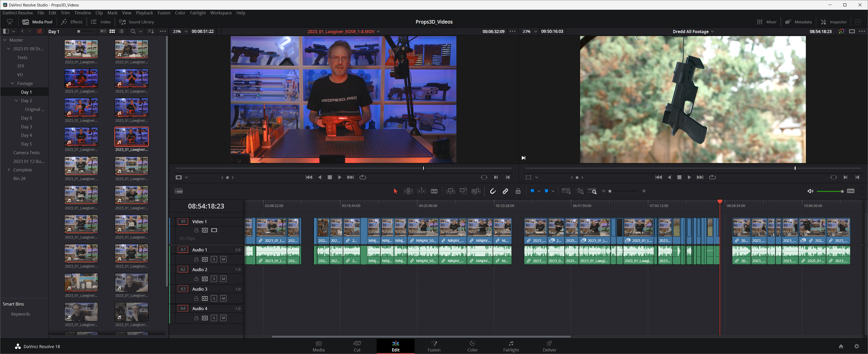Switch to the Fairlight page

click(511, 346)
